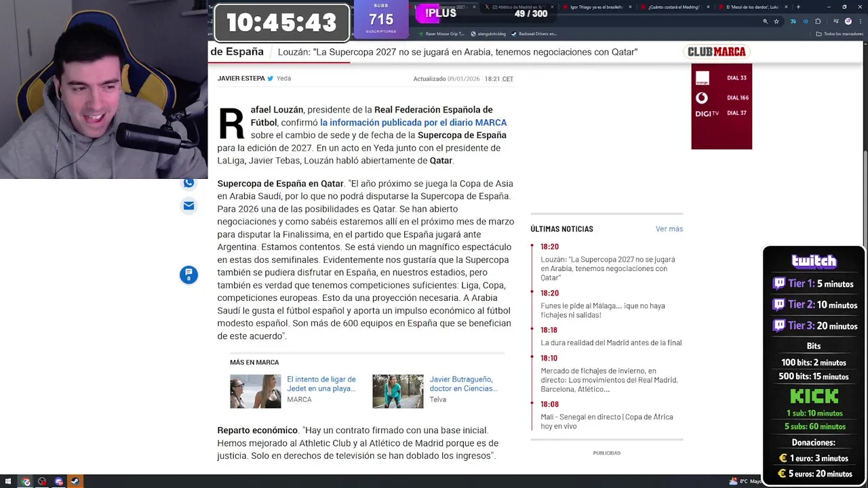This screenshot has height=488, width=868.
Task: Open the Steam icon in the taskbar
Action: [75, 481]
